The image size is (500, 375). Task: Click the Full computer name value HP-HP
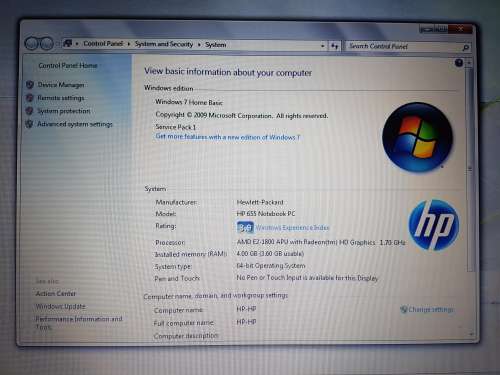pyautogui.click(x=246, y=322)
